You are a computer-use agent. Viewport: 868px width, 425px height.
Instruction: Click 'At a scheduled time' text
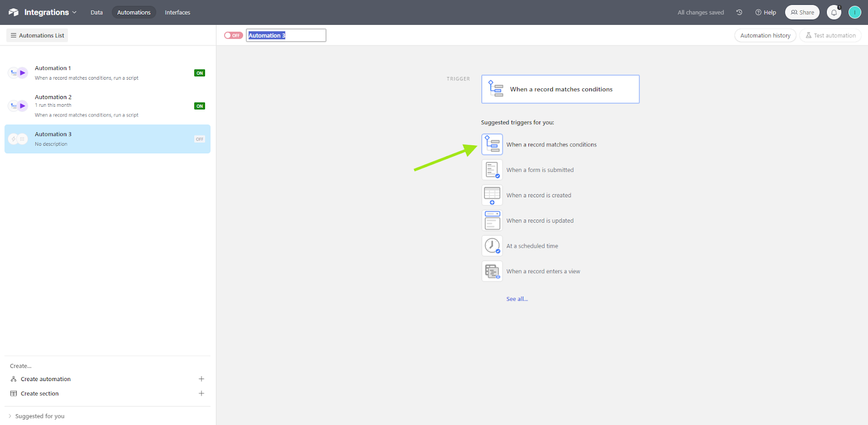tap(532, 246)
